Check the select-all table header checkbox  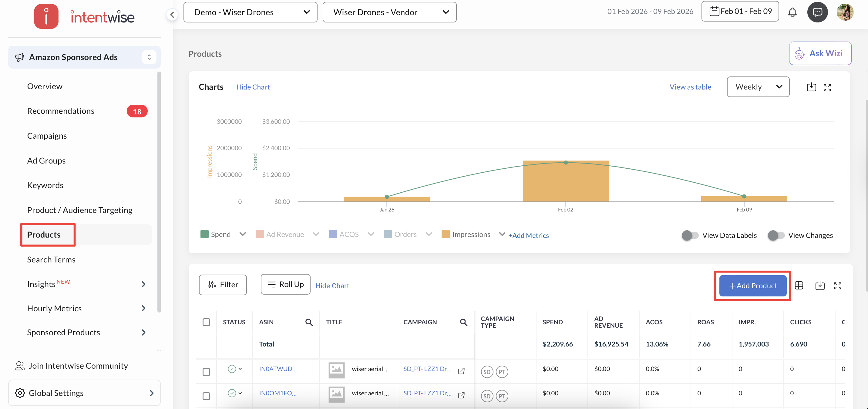click(206, 322)
